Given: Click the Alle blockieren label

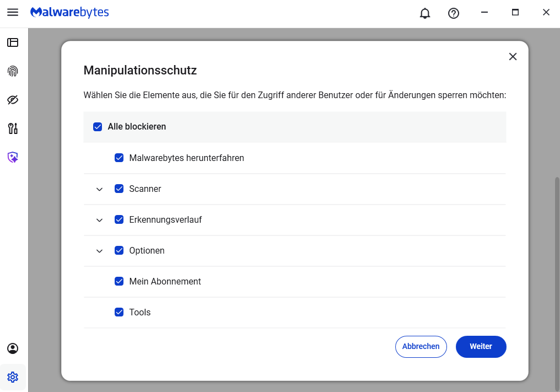Looking at the screenshot, I should pos(137,126).
